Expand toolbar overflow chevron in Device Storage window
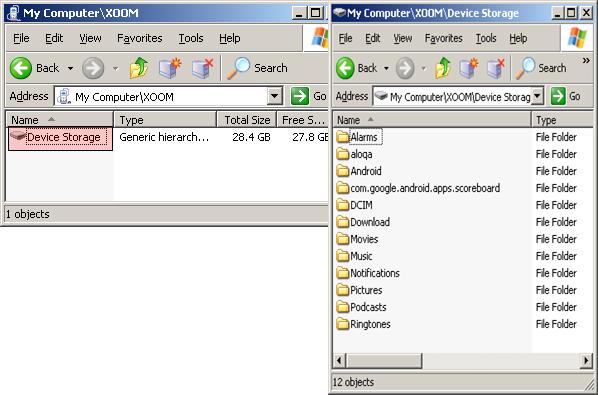 click(x=586, y=61)
